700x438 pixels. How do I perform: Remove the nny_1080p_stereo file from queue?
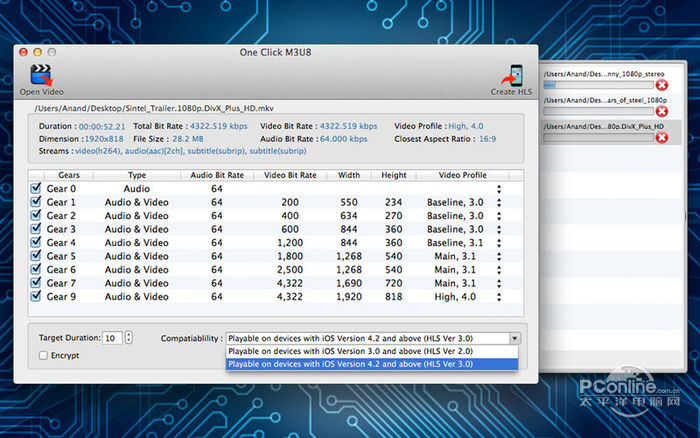(661, 85)
